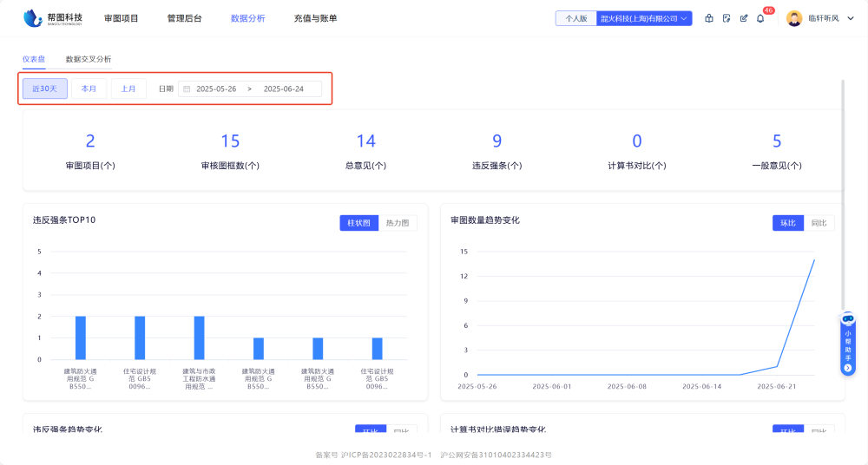Click the document note icon in header
The height and width of the screenshot is (465, 868).
point(727,18)
